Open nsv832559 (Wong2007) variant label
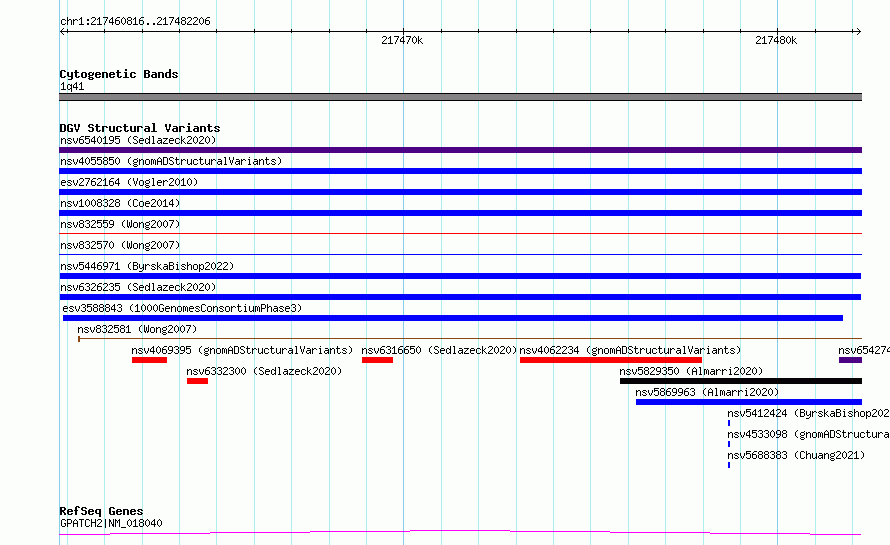890x545 pixels. (x=120, y=224)
